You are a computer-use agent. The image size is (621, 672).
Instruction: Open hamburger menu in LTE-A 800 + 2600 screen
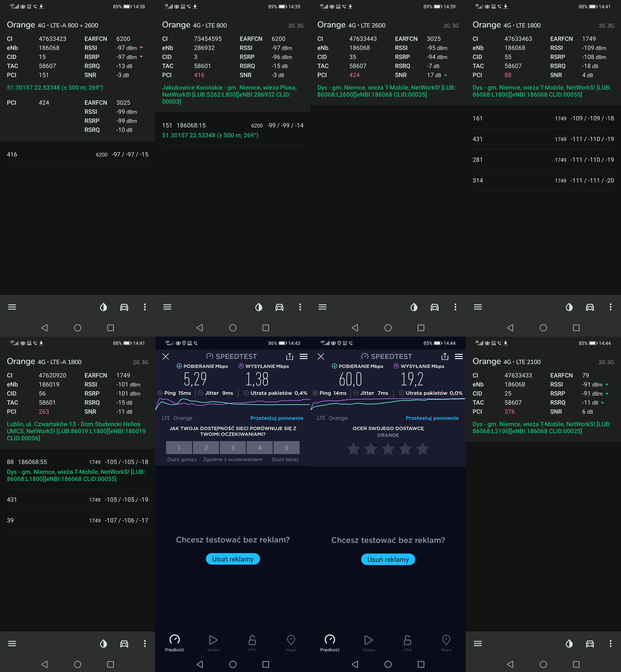[x=12, y=307]
